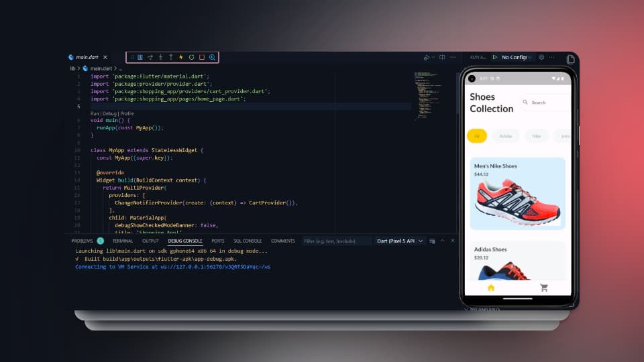
Task: Select the yellow All filter chip
Action: [477, 136]
